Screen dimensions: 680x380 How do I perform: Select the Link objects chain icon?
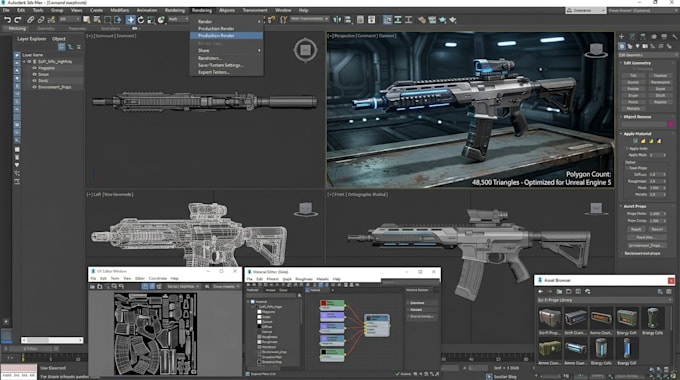[30, 20]
